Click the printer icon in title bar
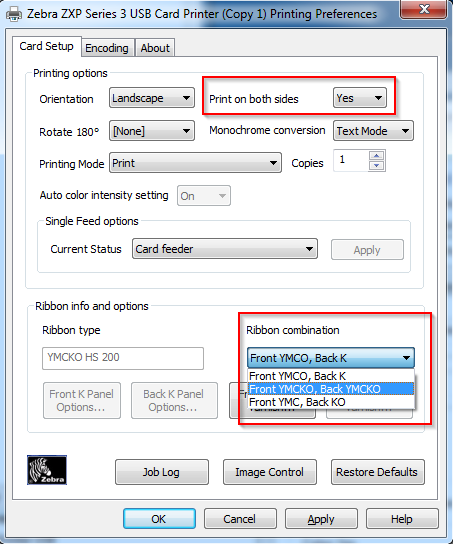The width and height of the screenshot is (453, 544). coord(14,14)
